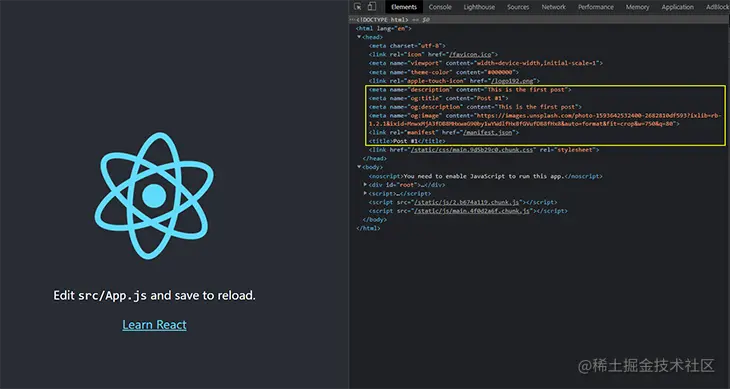Expand the collapsed inline script node
Screen dimensions: 730x389
pos(365,193)
